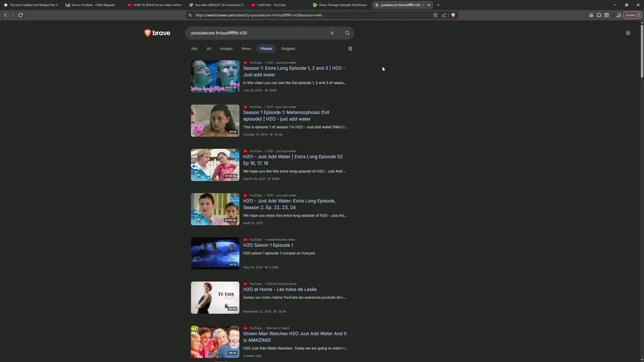Click 'March 26, 2021' date text

point(254,179)
